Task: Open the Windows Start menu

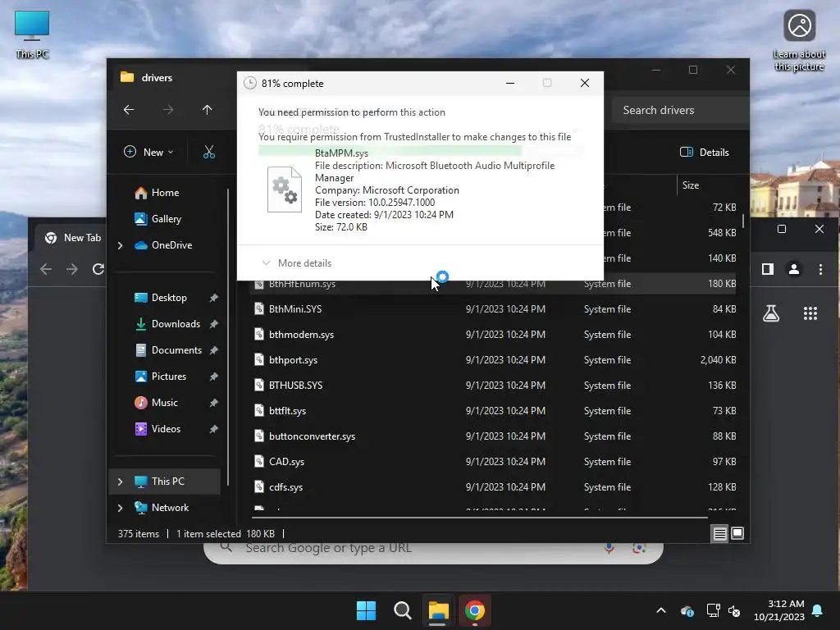Action: pyautogui.click(x=367, y=610)
